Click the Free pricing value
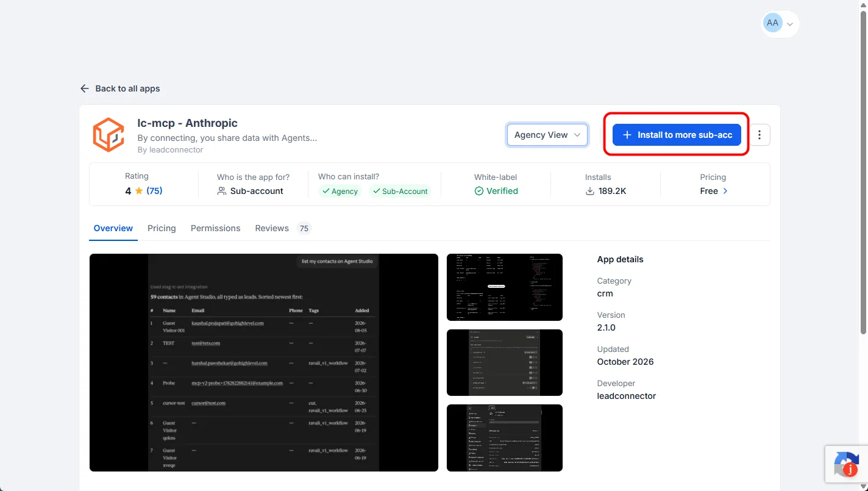This screenshot has width=868, height=491. (709, 191)
